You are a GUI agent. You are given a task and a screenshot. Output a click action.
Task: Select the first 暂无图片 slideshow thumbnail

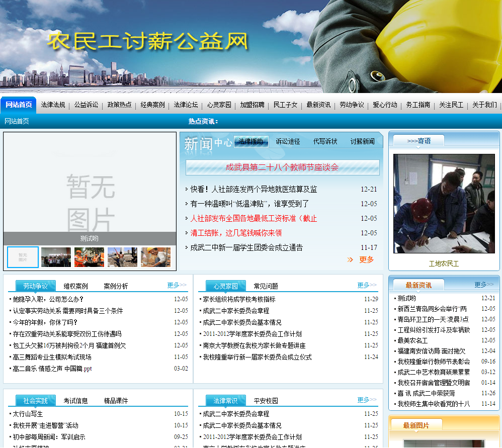(x=23, y=257)
